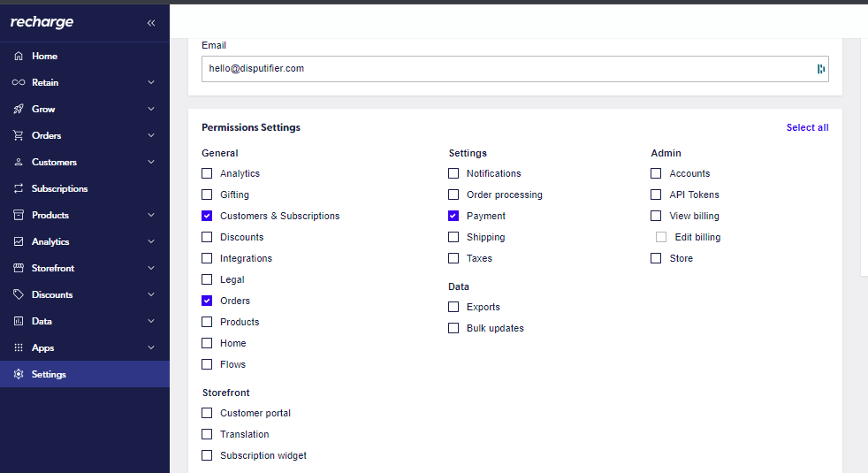The height and width of the screenshot is (473, 868).
Task: Expand the Products sidebar chevron
Action: [151, 215]
